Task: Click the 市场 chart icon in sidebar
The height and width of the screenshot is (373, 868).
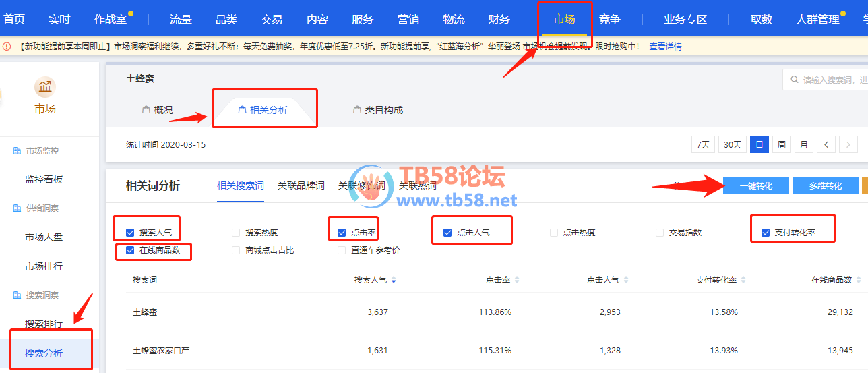Action: pos(45,86)
